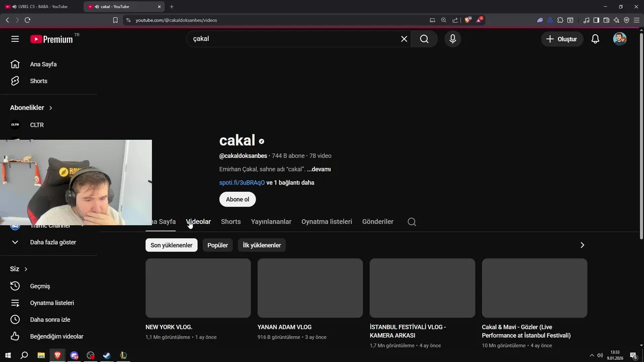Run search with the magnifier button

424,39
